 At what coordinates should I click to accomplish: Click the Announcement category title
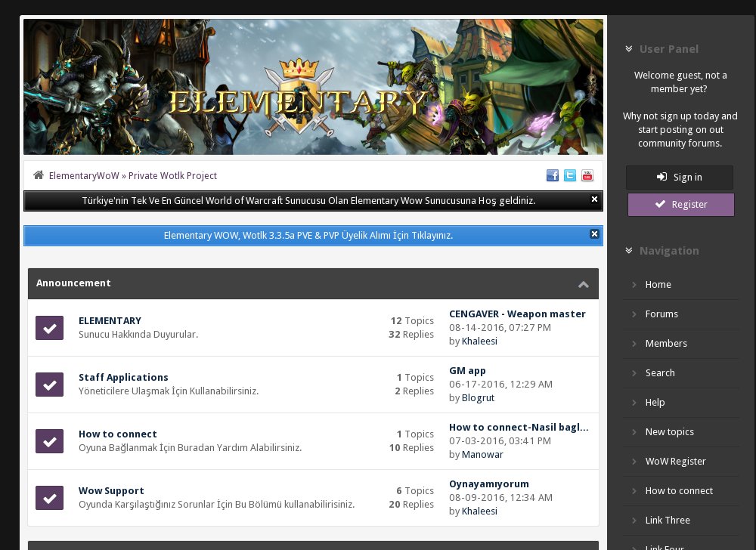pos(73,283)
